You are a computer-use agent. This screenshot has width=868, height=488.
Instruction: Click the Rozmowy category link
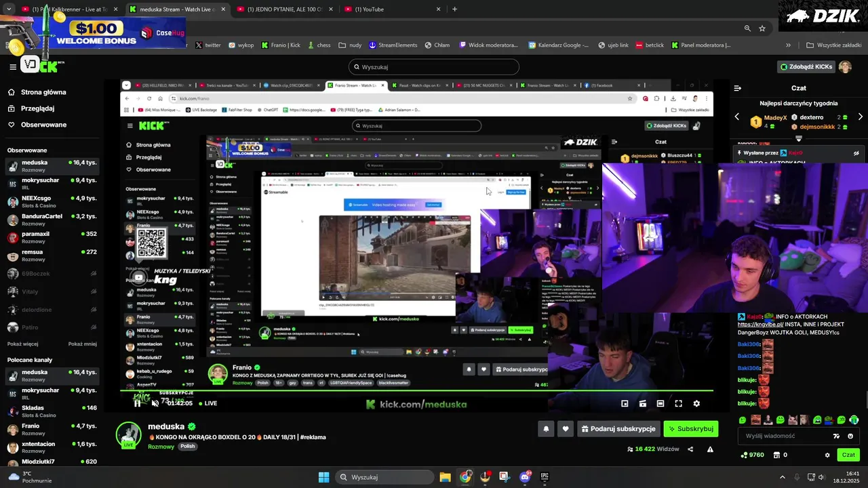[161, 447]
